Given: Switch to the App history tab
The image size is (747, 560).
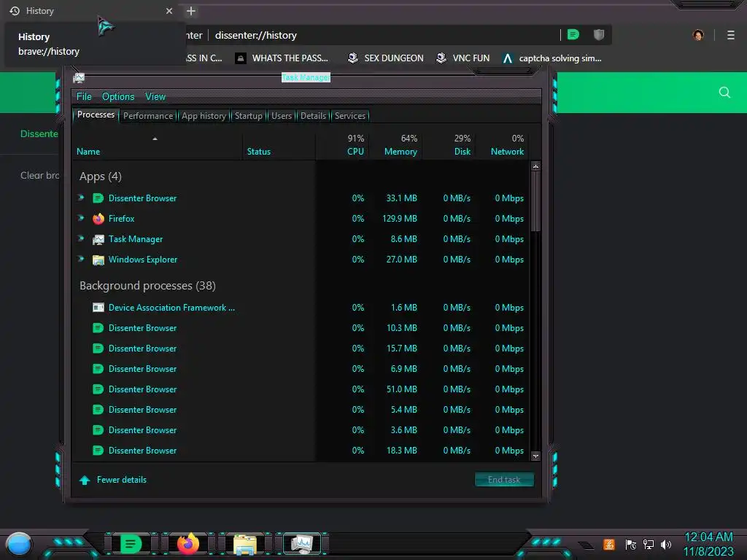Looking at the screenshot, I should (204, 116).
